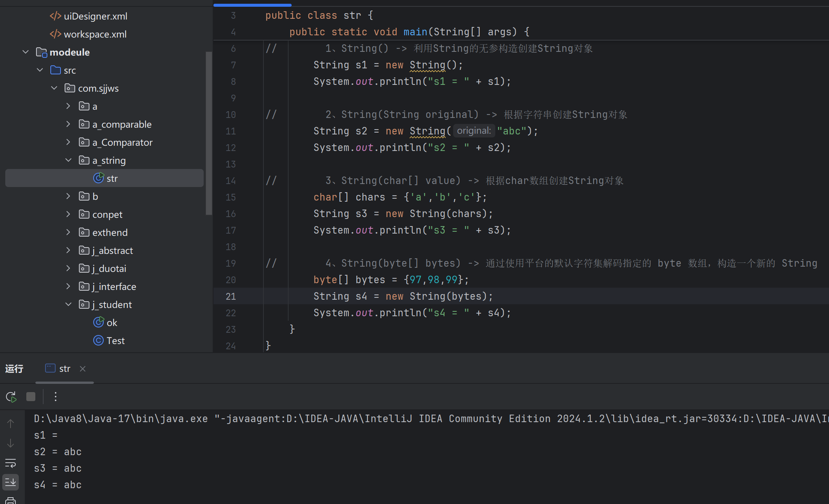Collapse the a_string package
Viewport: 829px width, 504px height.
click(68, 160)
